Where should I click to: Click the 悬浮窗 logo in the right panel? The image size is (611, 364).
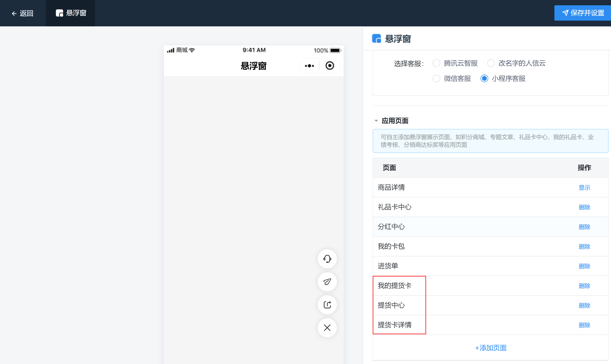(x=376, y=39)
